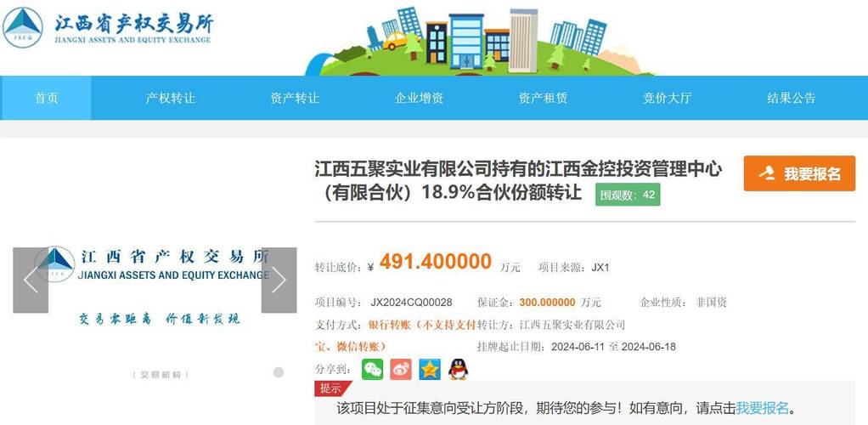Open the 首页 navigation tab
868x425 pixels.
46,98
